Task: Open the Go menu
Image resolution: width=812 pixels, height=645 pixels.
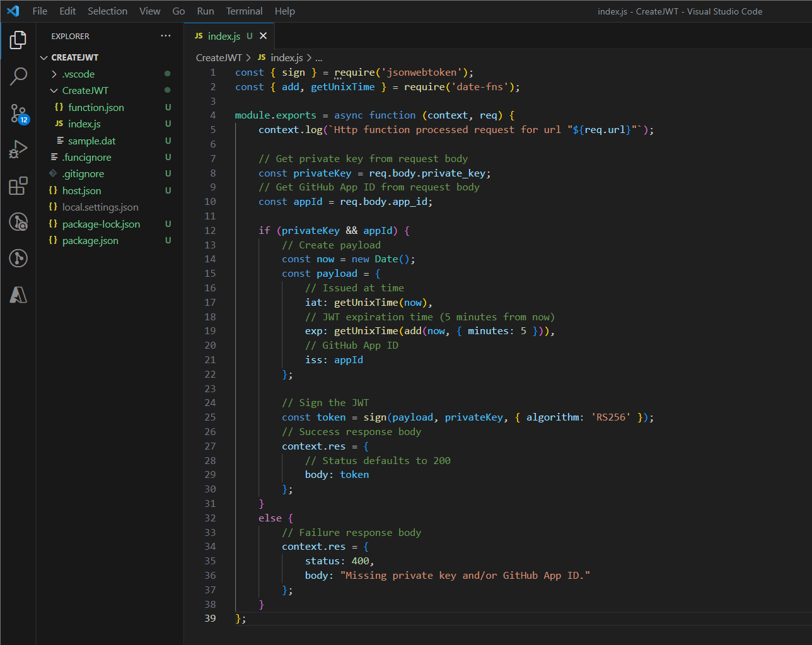Action: [x=179, y=11]
